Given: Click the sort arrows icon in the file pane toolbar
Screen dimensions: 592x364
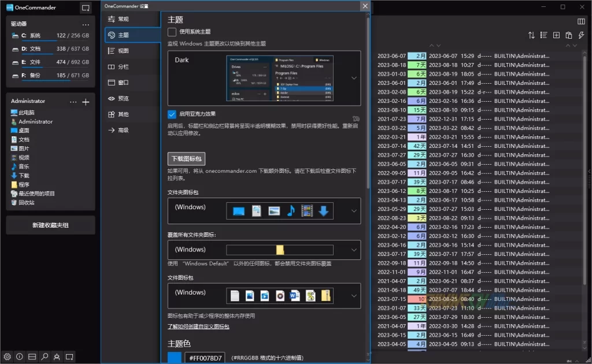Looking at the screenshot, I should [x=531, y=35].
